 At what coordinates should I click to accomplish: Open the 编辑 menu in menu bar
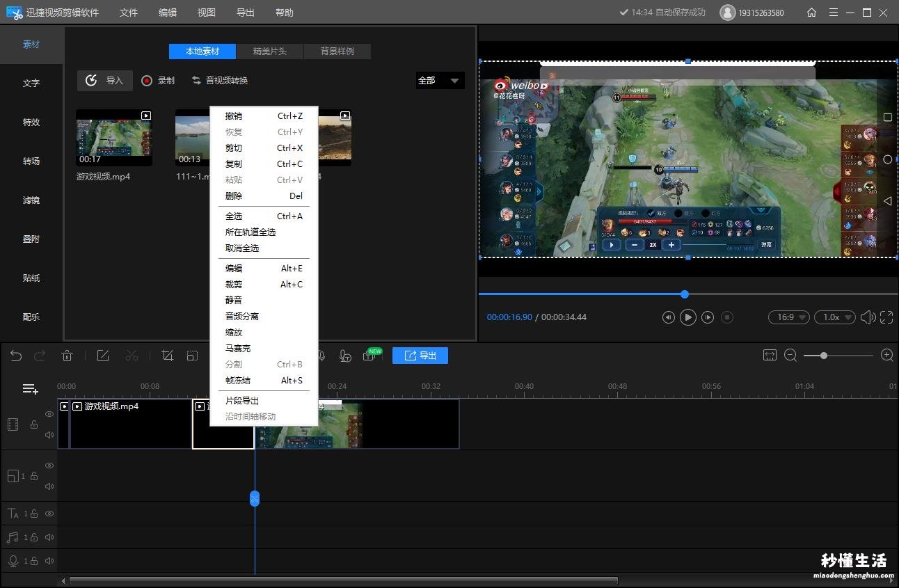coord(168,13)
